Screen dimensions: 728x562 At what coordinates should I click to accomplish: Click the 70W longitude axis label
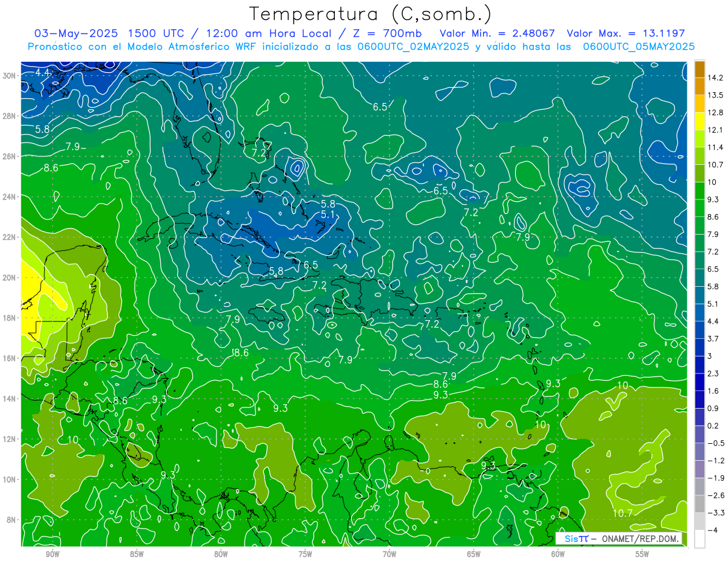point(389,554)
